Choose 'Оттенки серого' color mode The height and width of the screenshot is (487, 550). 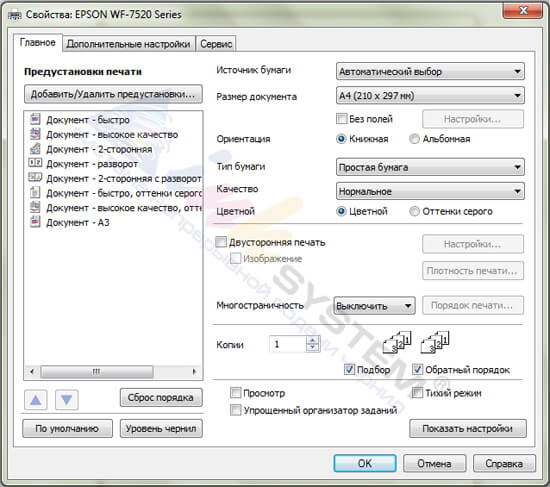[x=414, y=211]
